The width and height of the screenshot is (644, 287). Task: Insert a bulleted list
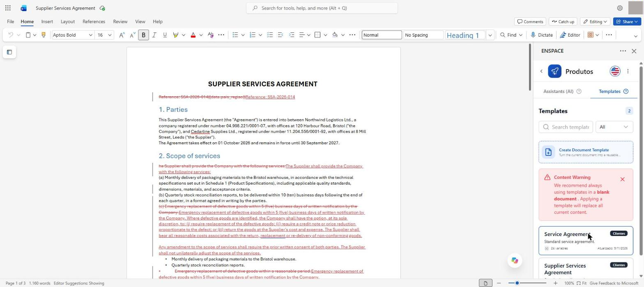(x=235, y=35)
